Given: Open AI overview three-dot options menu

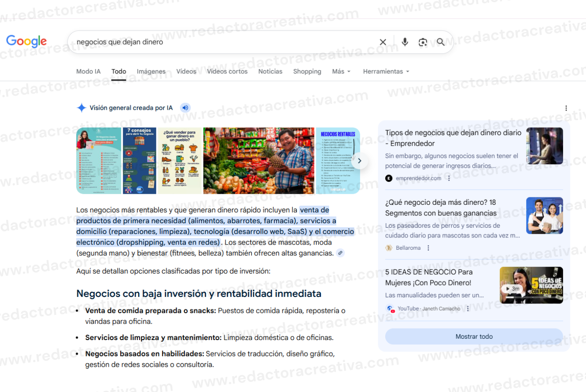Looking at the screenshot, I should coord(566,108).
